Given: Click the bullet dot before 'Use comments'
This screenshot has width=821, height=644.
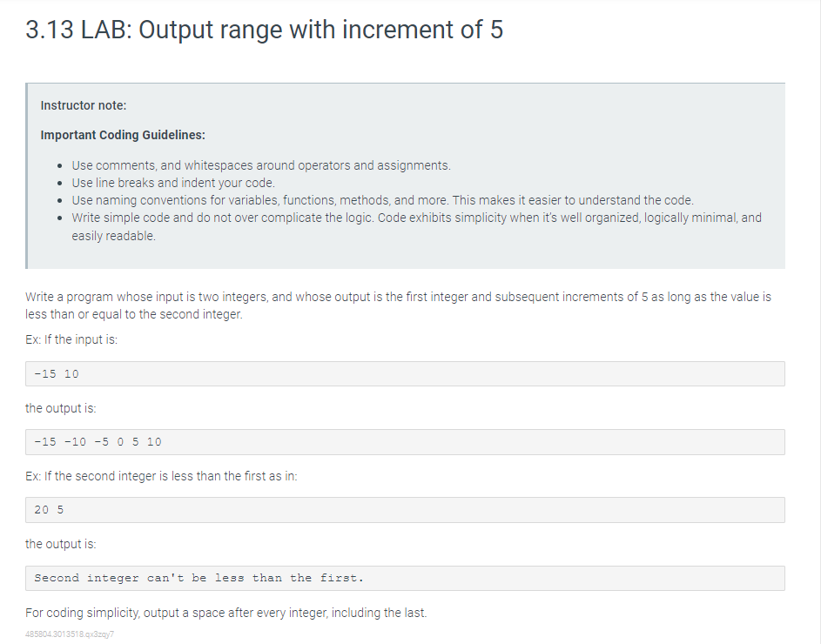Looking at the screenshot, I should click(57, 165).
